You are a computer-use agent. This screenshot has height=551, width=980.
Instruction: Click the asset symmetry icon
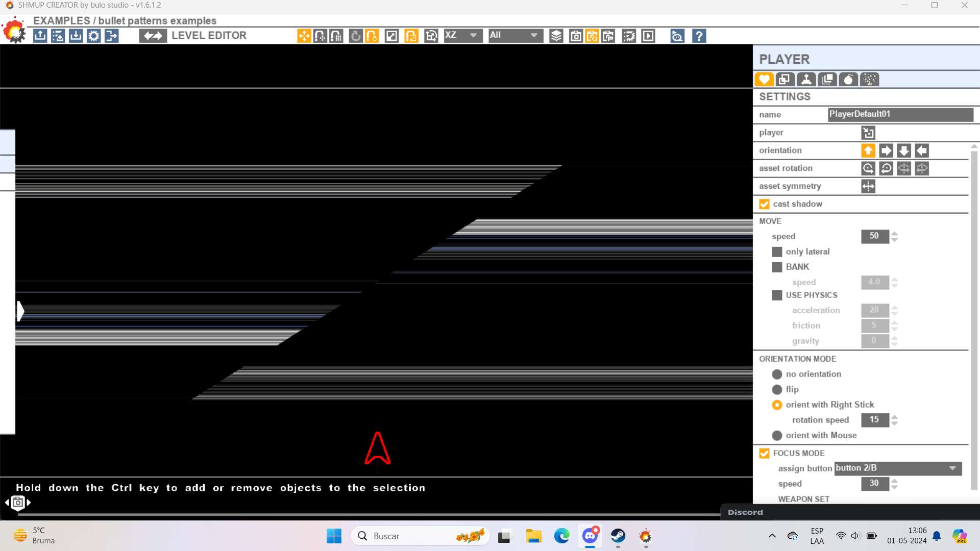coord(868,186)
